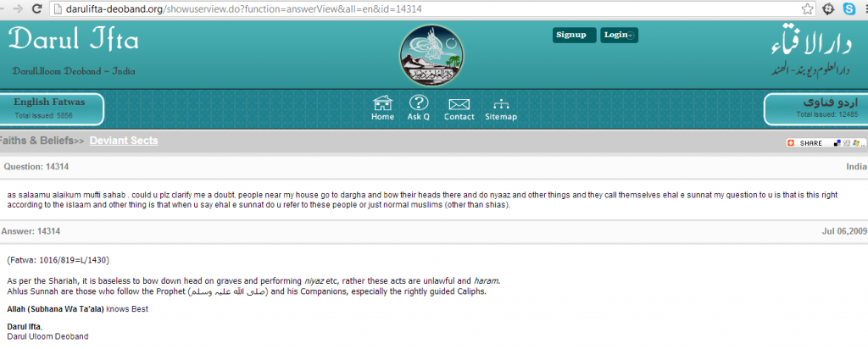The image size is (868, 349).
Task: Click the '(Fatwa: 1016/819=L/1430)' reference
Action: tap(58, 259)
